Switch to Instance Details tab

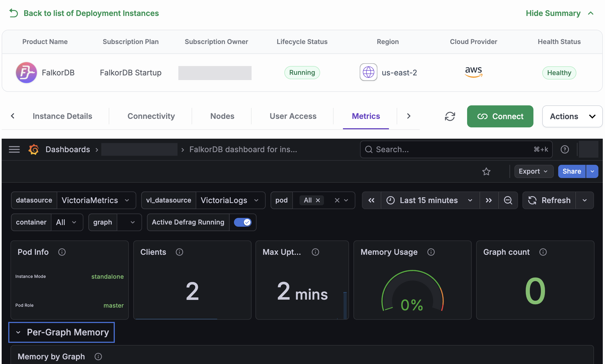tap(62, 116)
